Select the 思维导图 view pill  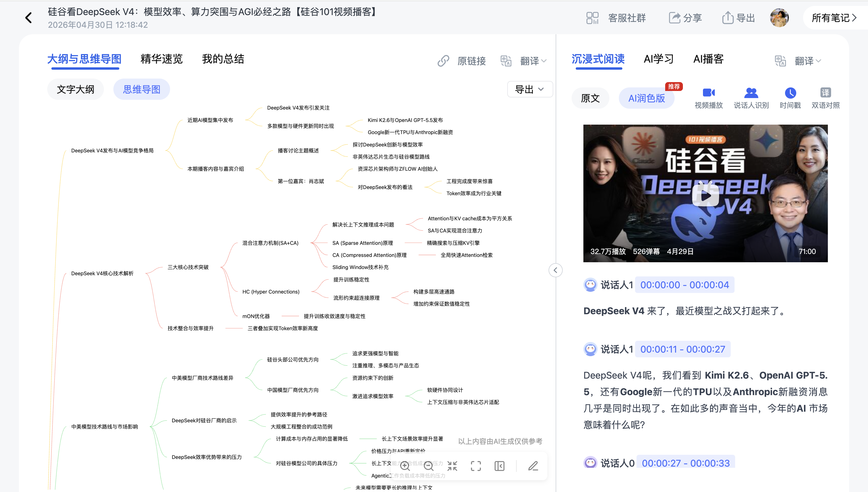coord(141,89)
